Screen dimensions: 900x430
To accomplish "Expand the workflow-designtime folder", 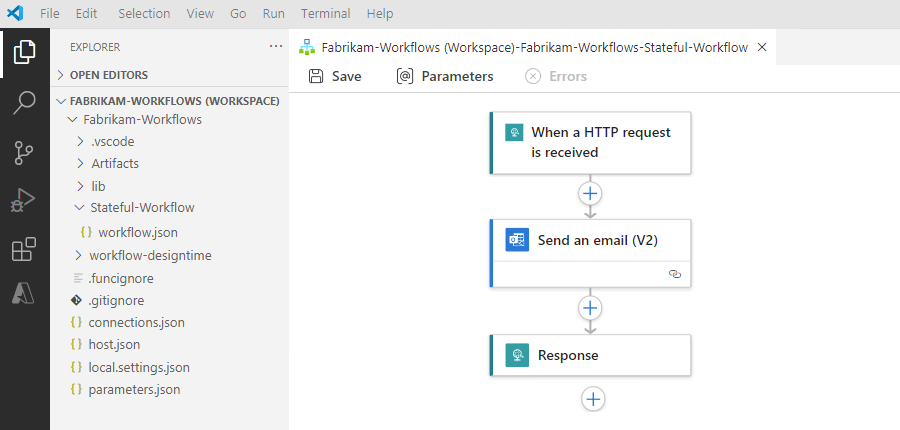I will [150, 255].
